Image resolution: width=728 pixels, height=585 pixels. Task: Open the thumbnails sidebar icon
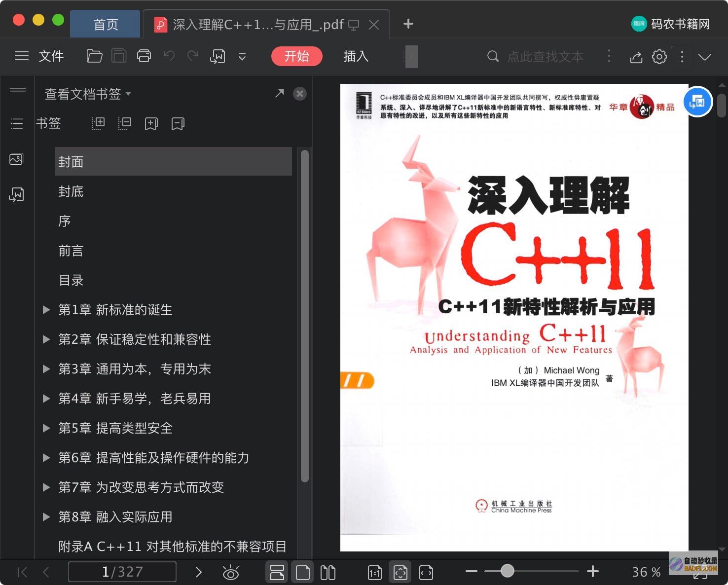pyautogui.click(x=16, y=159)
